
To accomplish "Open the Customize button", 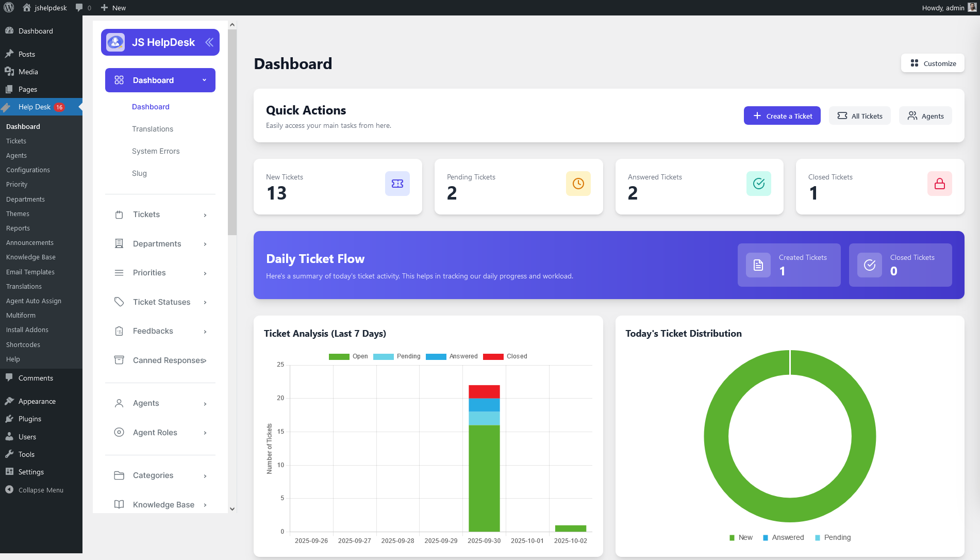I will [933, 63].
